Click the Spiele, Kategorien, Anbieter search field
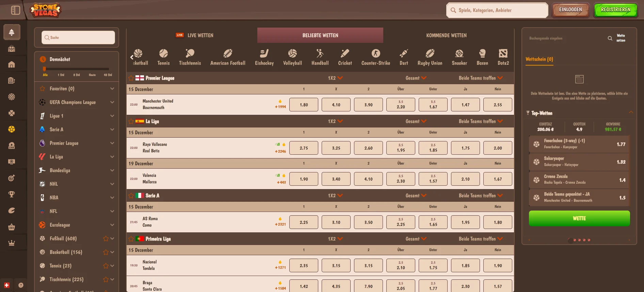The image size is (644, 292). pyautogui.click(x=497, y=10)
